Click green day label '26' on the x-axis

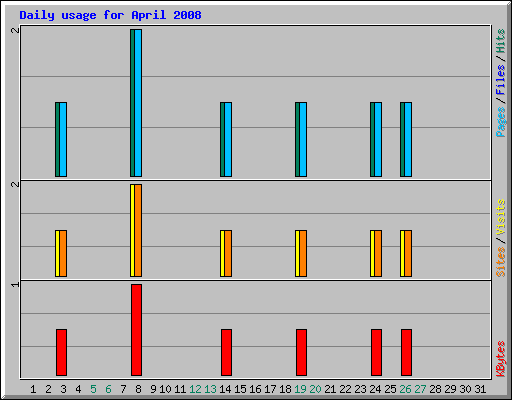pos(405,389)
